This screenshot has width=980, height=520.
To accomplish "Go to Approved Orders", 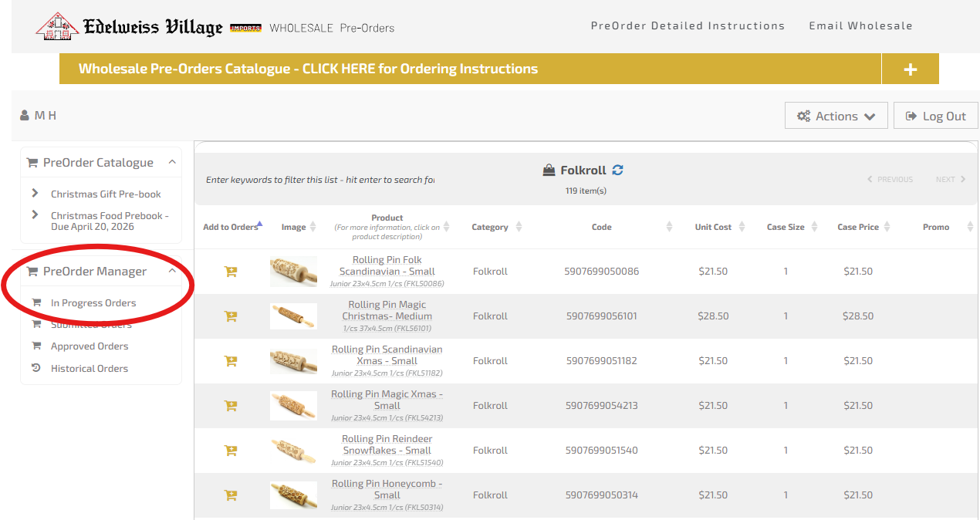I will (90, 346).
